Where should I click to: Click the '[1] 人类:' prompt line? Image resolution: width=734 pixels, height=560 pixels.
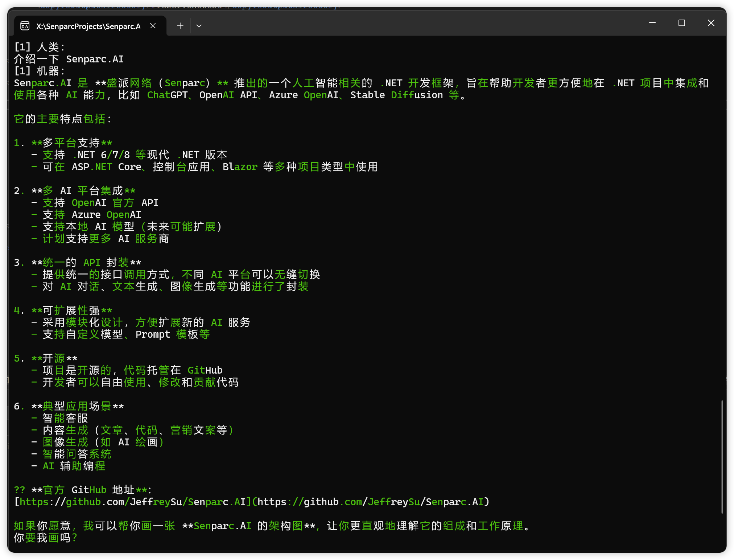[x=40, y=47]
